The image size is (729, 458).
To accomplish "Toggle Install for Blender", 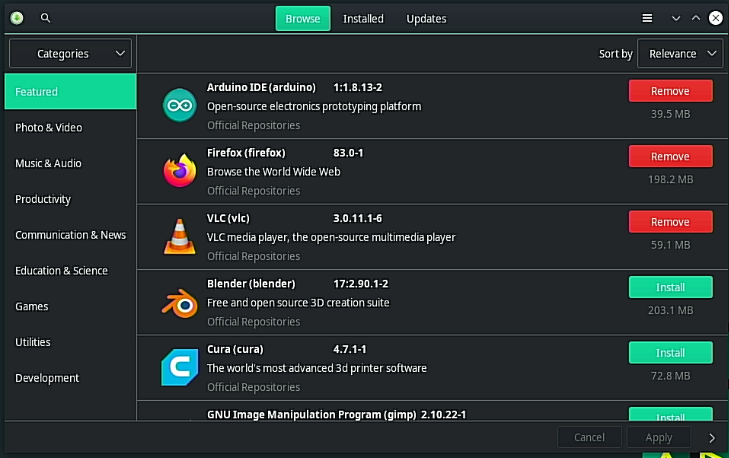I will pyautogui.click(x=670, y=287).
